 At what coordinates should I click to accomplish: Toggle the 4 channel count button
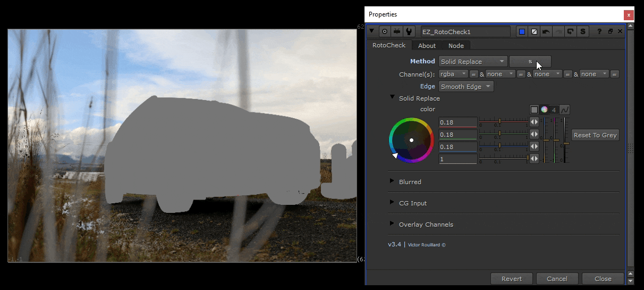click(554, 110)
